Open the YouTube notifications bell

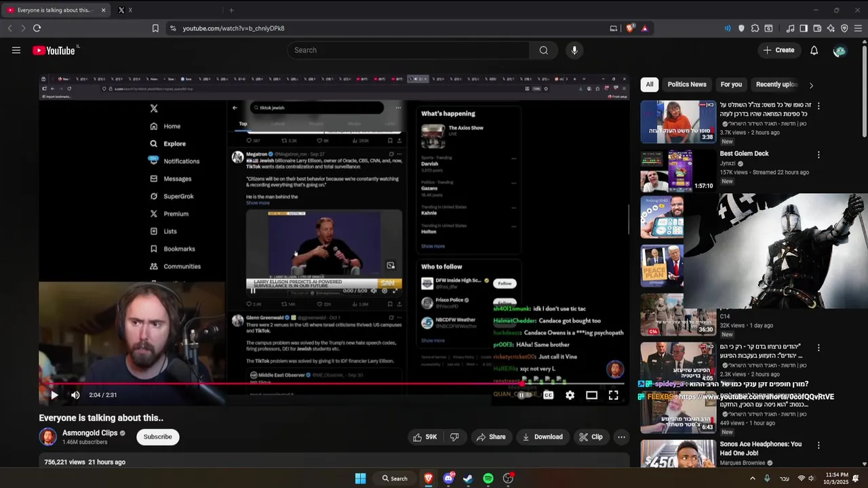pyautogui.click(x=814, y=50)
